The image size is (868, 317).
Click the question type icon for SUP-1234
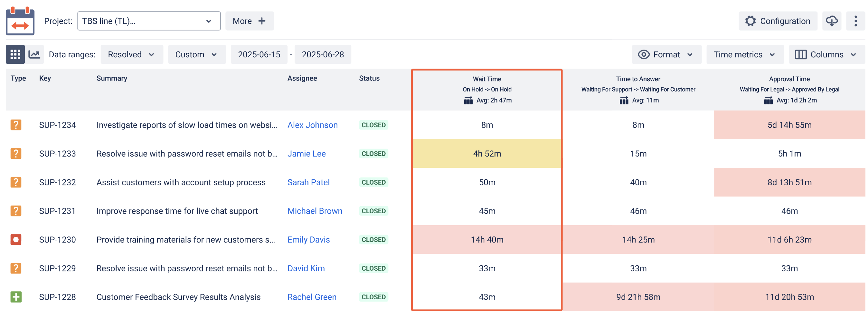[16, 125]
